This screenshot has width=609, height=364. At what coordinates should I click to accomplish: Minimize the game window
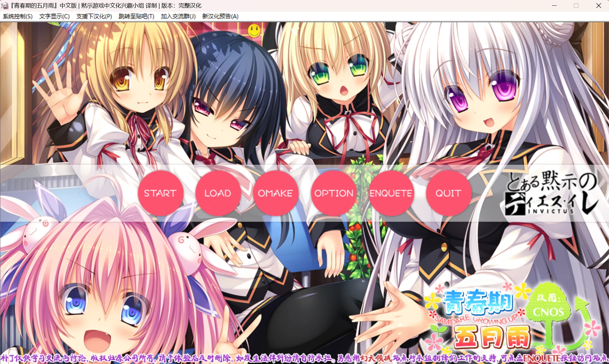click(554, 6)
